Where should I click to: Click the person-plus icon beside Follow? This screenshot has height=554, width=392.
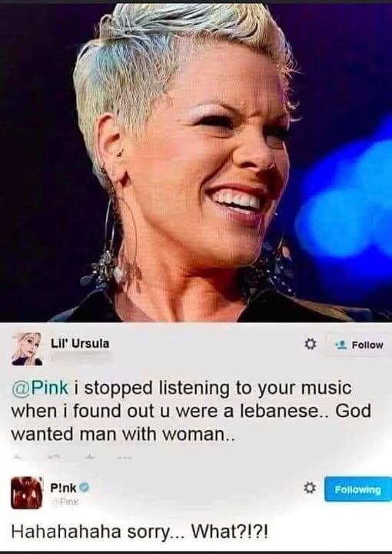341,345
